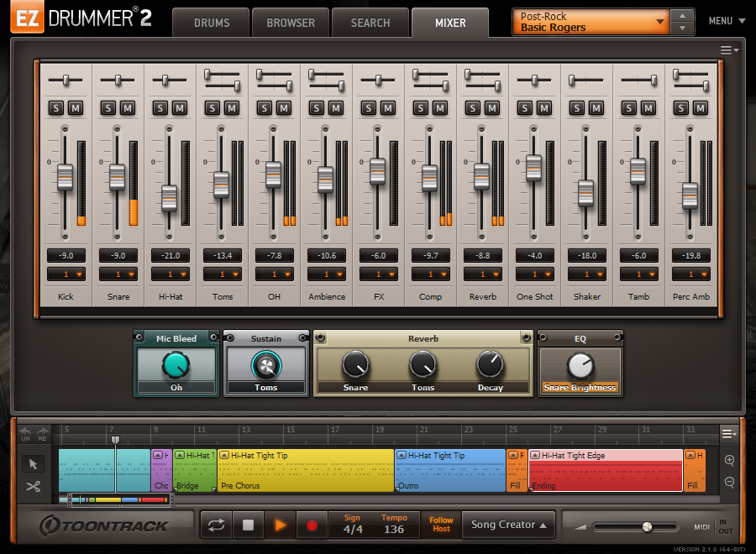The height and width of the screenshot is (554, 756).
Task: Switch to the DRUMS tab
Action: [x=211, y=23]
